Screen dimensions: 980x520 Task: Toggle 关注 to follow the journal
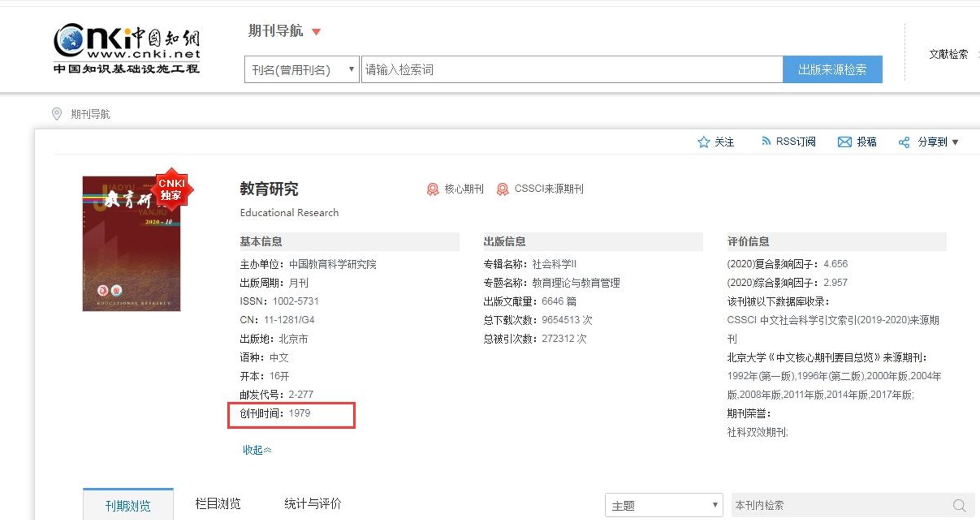click(704, 142)
